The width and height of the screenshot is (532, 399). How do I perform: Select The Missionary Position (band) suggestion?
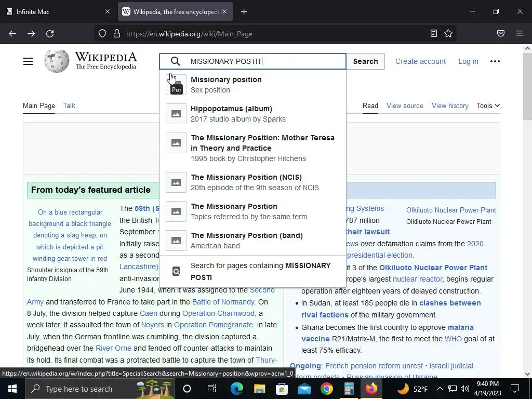[x=253, y=241]
